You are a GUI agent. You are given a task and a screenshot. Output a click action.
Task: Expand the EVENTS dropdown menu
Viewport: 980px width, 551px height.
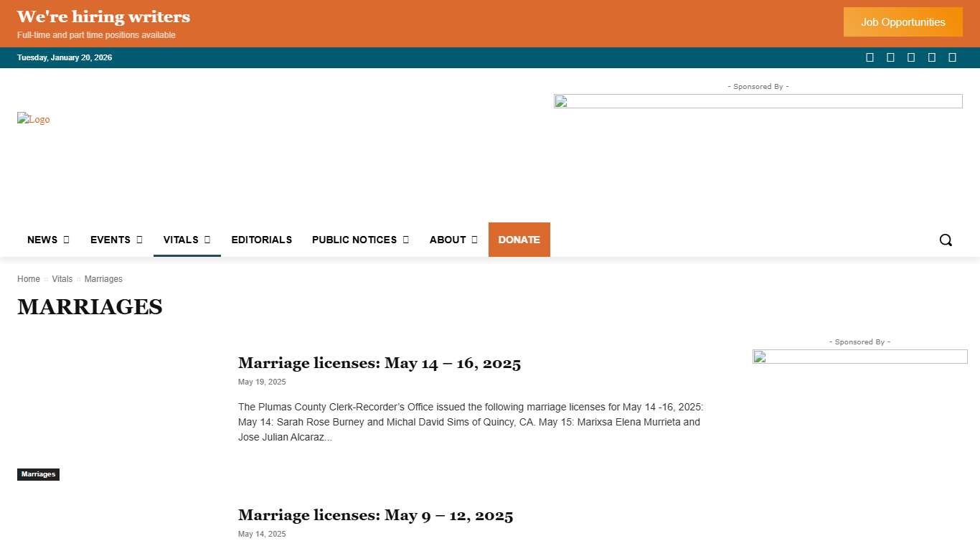pos(110,240)
